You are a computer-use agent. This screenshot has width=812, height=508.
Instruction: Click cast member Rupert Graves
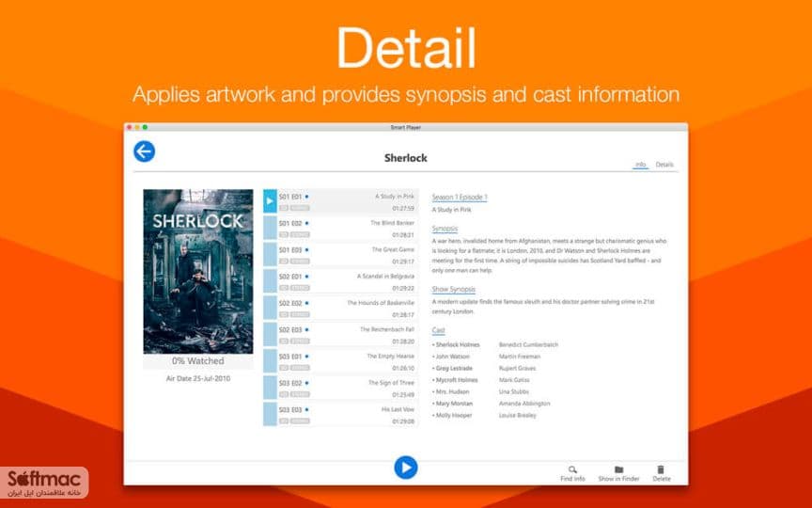tap(517, 368)
